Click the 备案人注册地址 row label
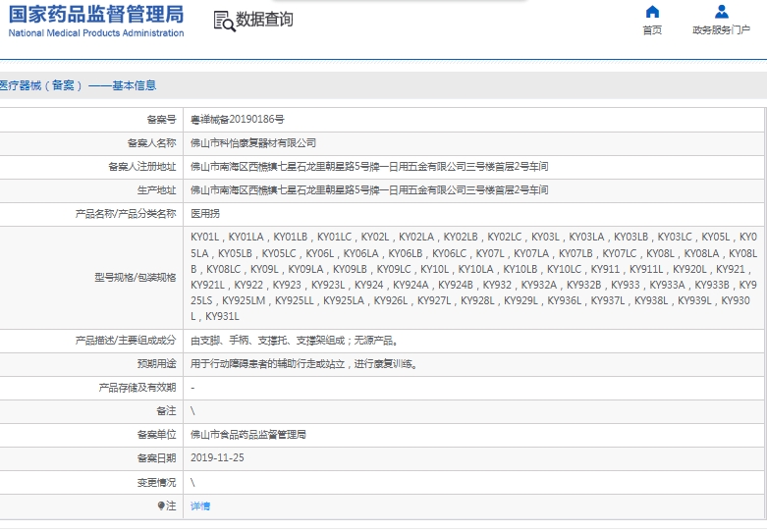 (x=141, y=167)
